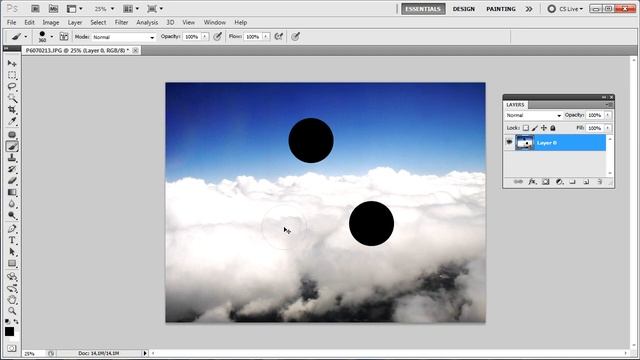Image resolution: width=640 pixels, height=360 pixels.
Task: Toggle lock image pixels
Action: click(535, 128)
